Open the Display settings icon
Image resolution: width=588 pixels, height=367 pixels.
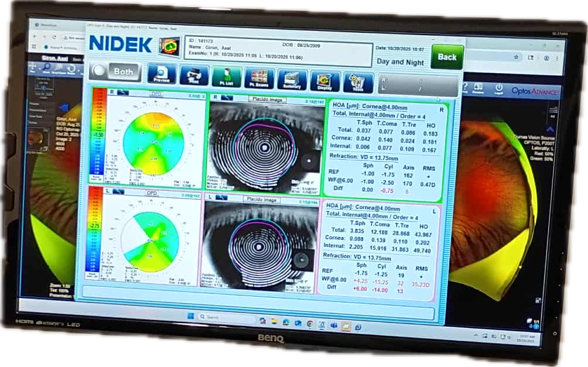(x=324, y=82)
